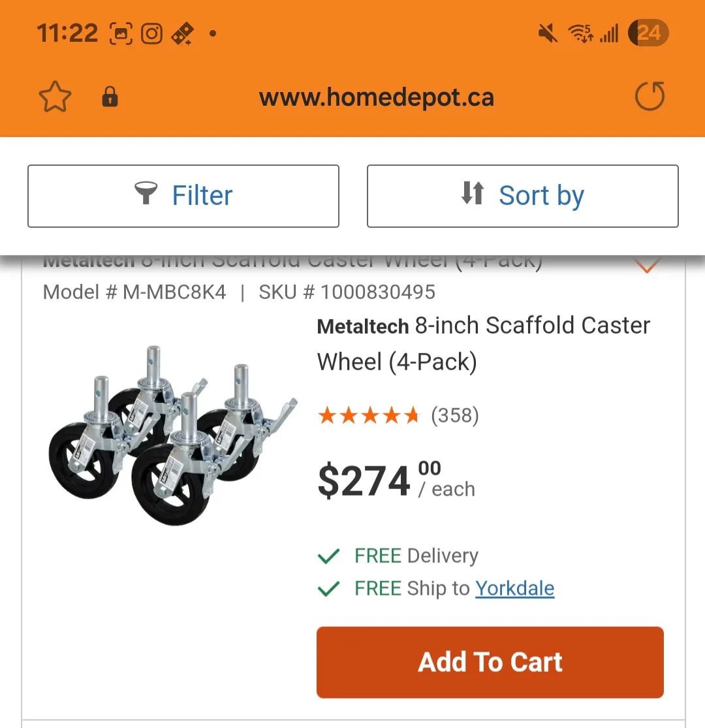Open the Sort by options

(523, 196)
